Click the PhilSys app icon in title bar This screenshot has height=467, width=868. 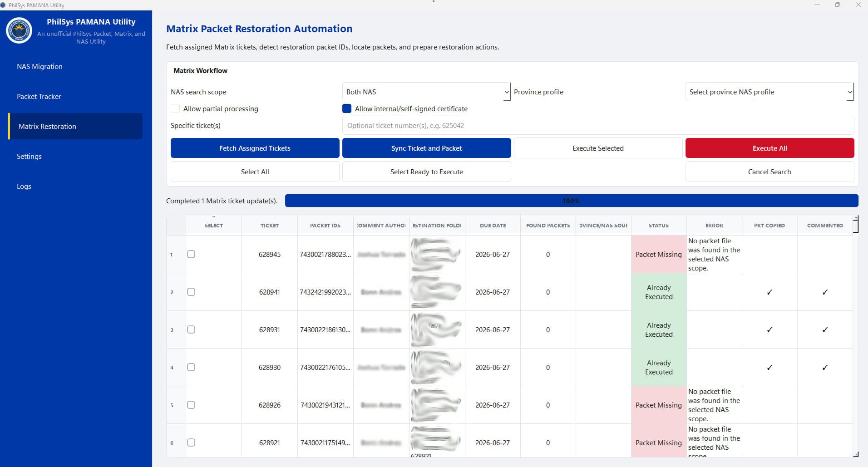coord(3,5)
